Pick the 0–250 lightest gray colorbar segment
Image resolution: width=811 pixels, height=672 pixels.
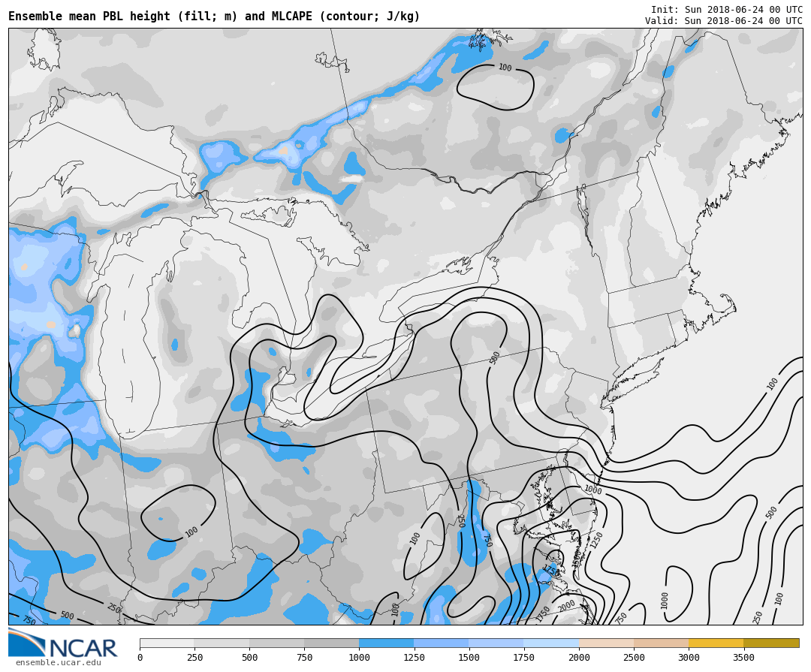[167, 643]
